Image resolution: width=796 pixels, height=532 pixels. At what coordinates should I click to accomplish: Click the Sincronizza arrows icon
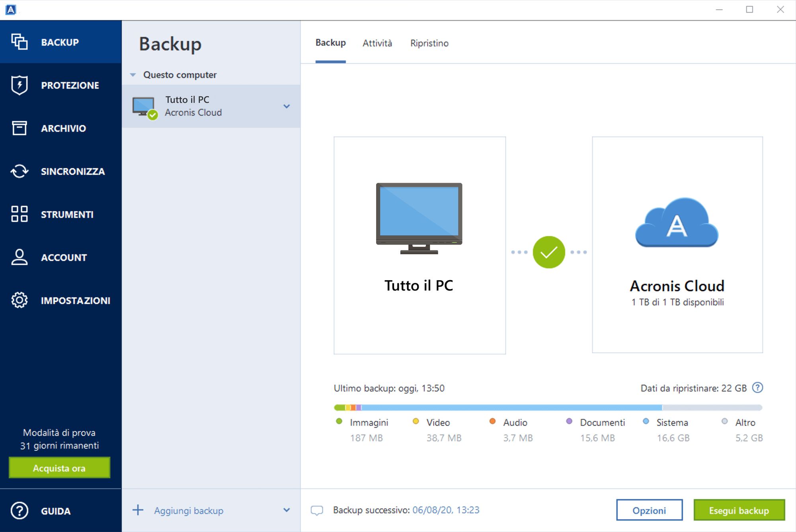tap(19, 171)
